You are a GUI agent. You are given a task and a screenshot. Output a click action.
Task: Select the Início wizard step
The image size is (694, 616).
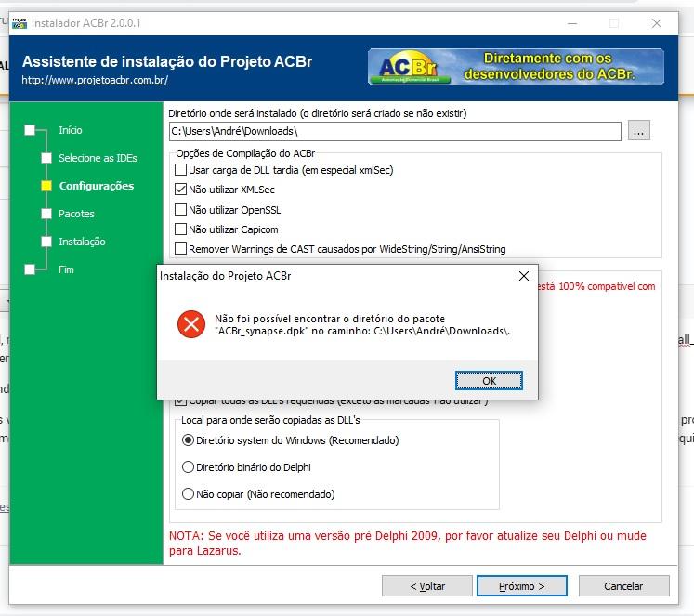tap(71, 130)
